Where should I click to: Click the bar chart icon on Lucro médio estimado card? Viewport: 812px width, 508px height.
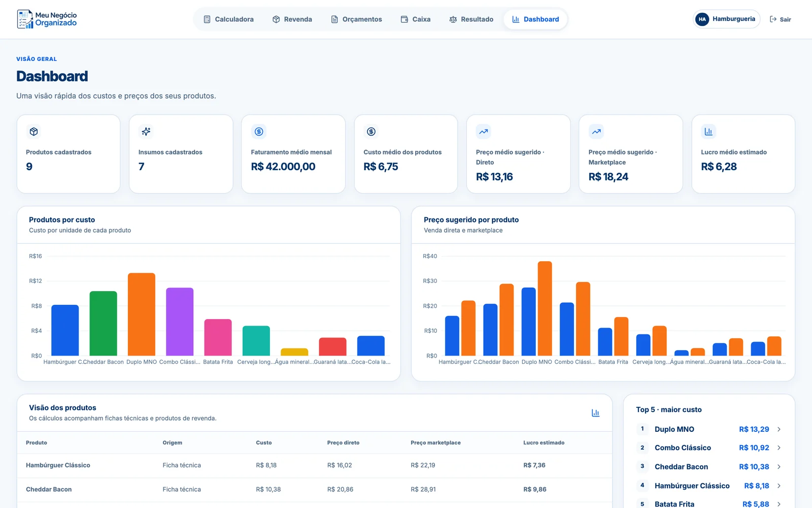tap(708, 132)
